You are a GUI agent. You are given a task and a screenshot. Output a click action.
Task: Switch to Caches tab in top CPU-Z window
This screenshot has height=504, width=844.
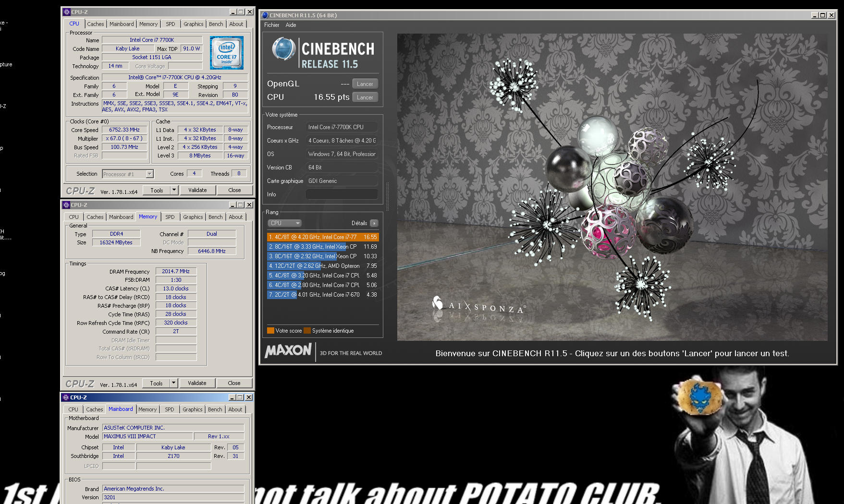click(x=95, y=24)
